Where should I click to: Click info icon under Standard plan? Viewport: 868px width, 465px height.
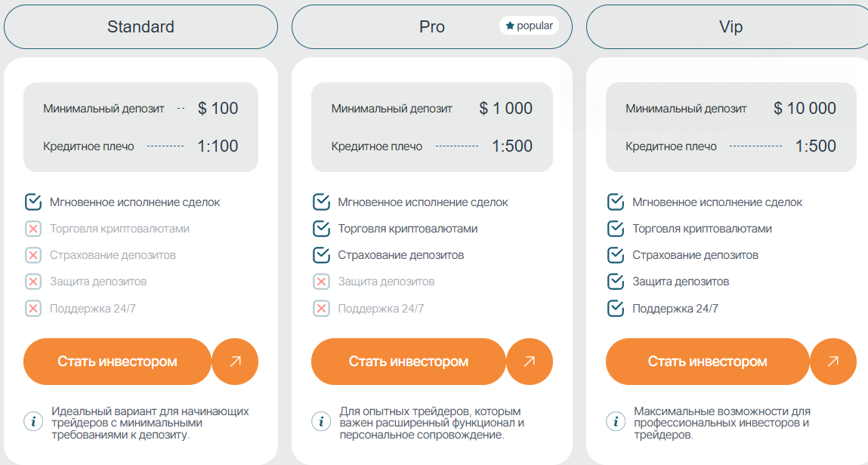pyautogui.click(x=33, y=421)
